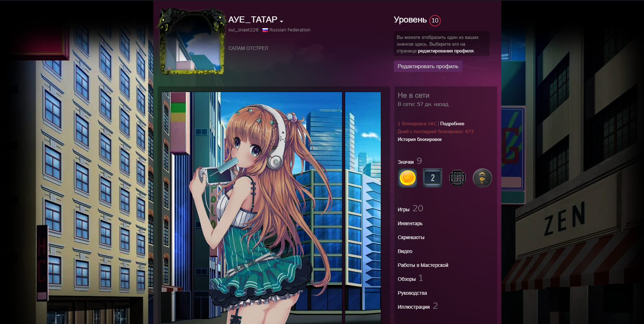Open Скриншоты screenshots link
The image size is (644, 324).
411,237
